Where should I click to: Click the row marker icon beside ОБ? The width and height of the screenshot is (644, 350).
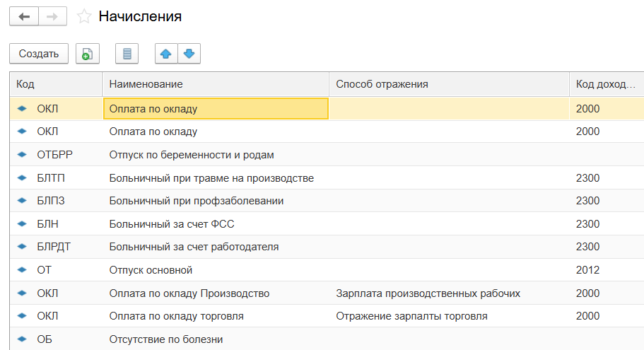click(22, 339)
